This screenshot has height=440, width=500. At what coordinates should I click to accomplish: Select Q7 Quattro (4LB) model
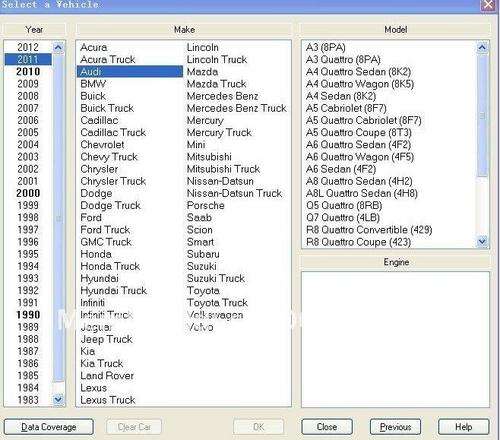[x=343, y=217]
